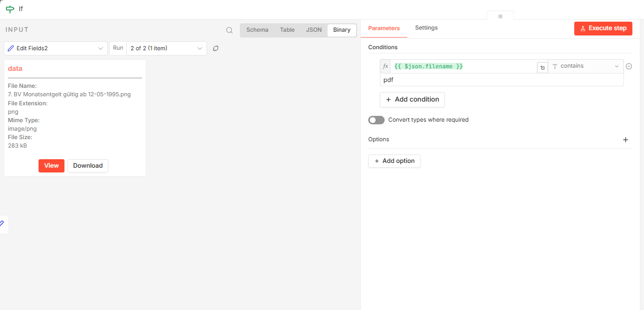Image resolution: width=644 pixels, height=310 pixels.
Task: Add a new condition
Action: coord(412,99)
